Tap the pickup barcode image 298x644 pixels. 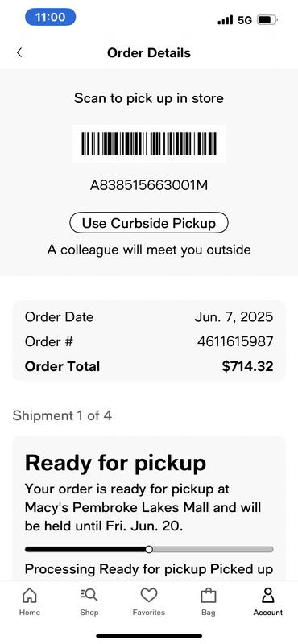[149, 143]
